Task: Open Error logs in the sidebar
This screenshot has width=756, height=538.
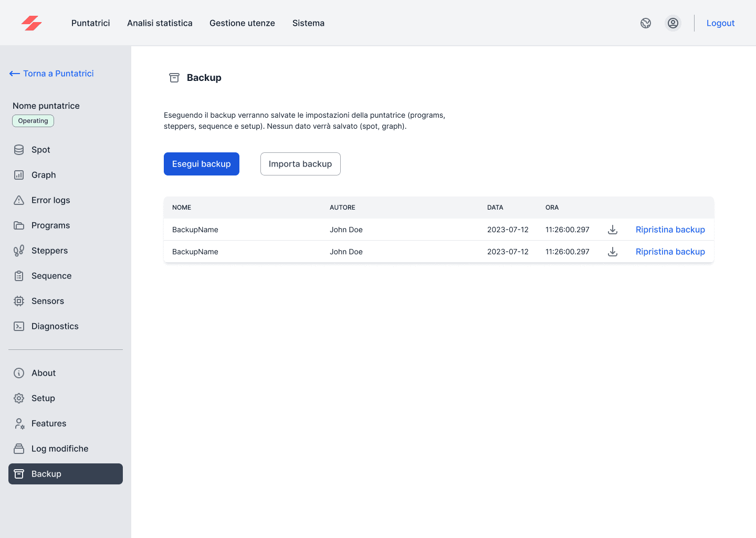Action: point(50,200)
